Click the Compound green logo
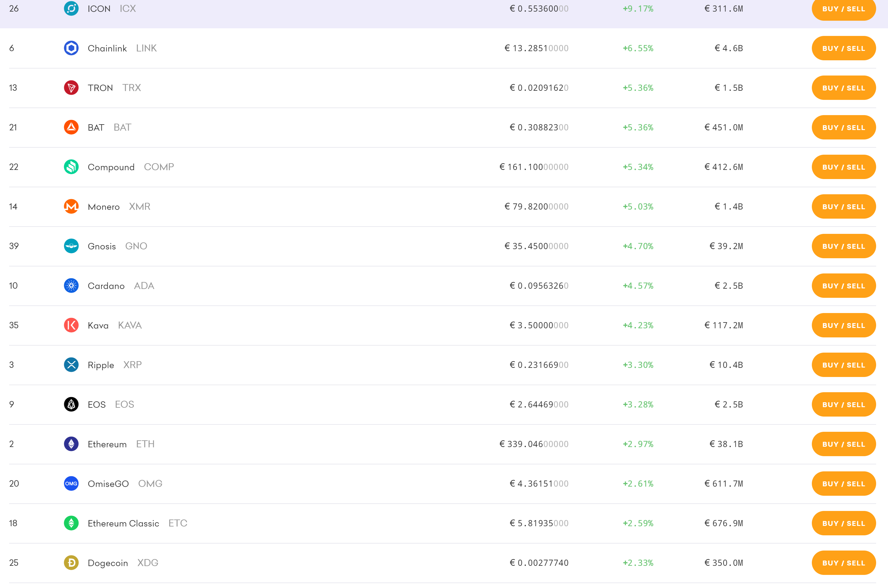 point(71,167)
